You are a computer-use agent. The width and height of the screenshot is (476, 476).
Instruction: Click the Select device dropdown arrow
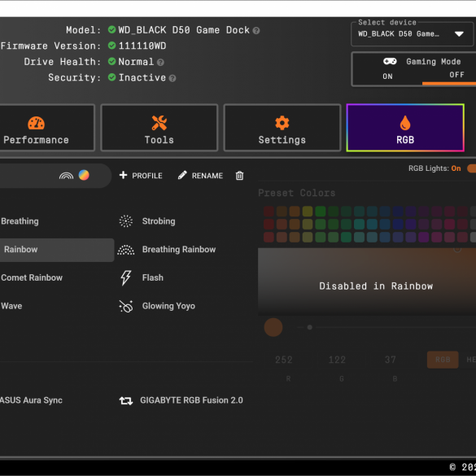click(x=459, y=34)
